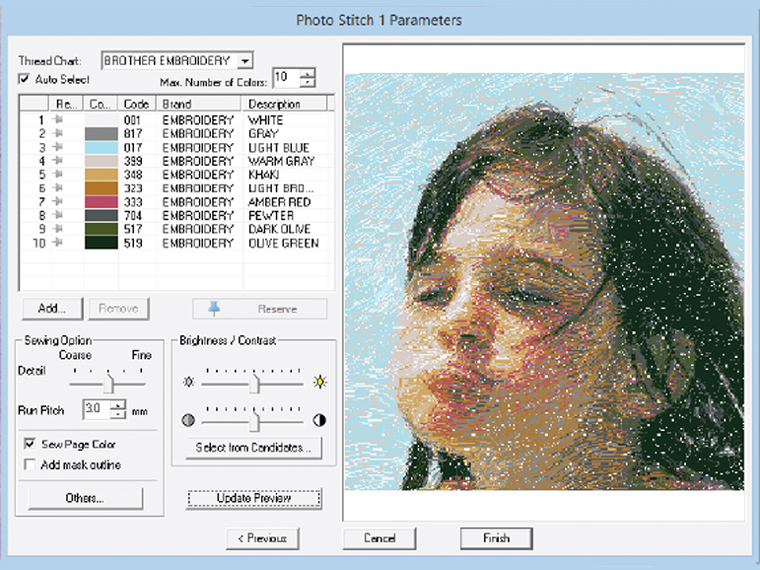Click the high contrast circle icon

click(x=319, y=420)
